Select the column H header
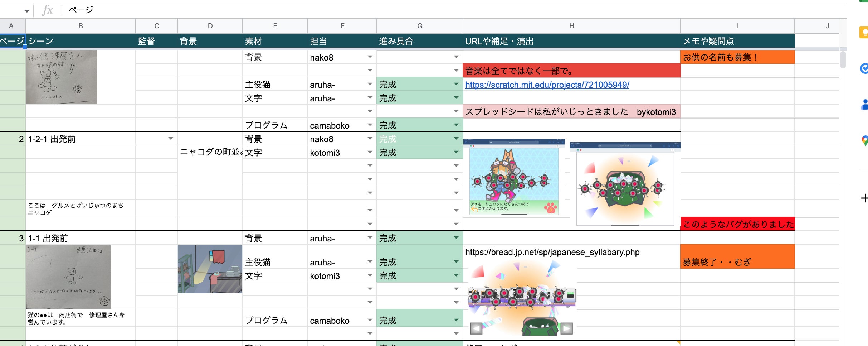868x346 pixels. (571, 26)
